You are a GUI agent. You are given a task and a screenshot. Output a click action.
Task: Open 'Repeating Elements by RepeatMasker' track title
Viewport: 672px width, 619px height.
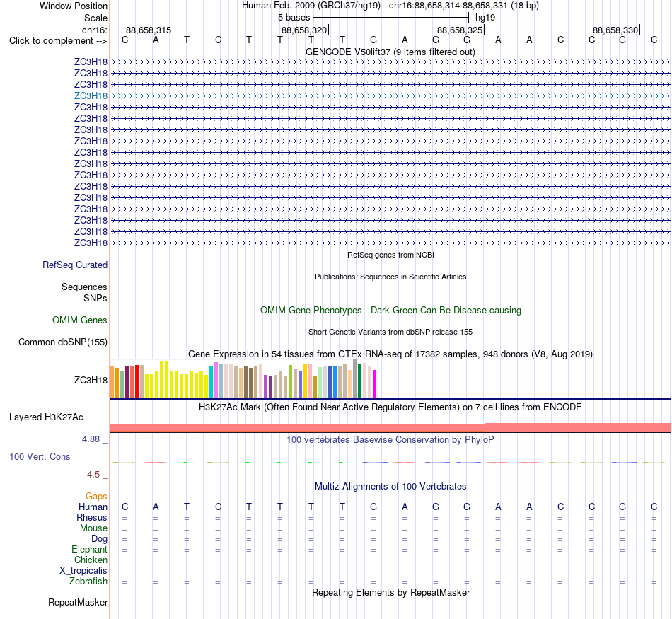(x=390, y=593)
